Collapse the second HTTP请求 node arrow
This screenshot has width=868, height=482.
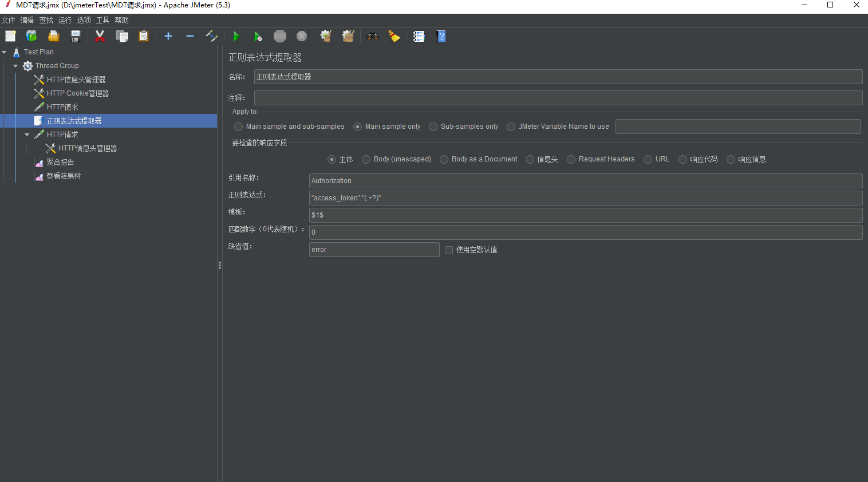[x=27, y=135]
